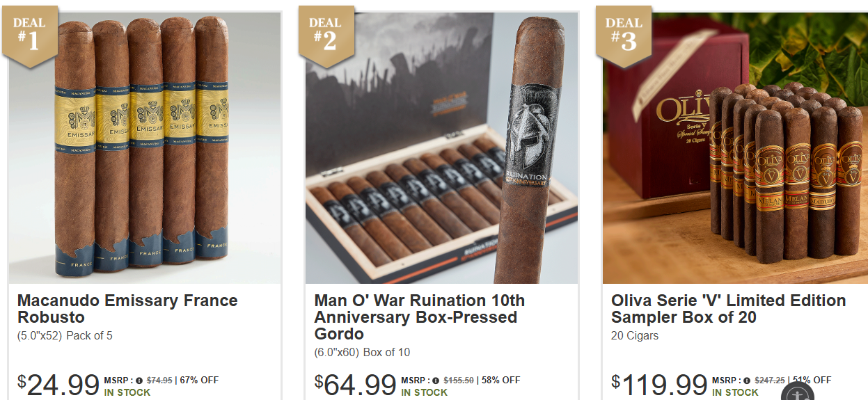This screenshot has height=400, width=868.
Task: Click the $64.99 price on Deal #2
Action: point(356,384)
